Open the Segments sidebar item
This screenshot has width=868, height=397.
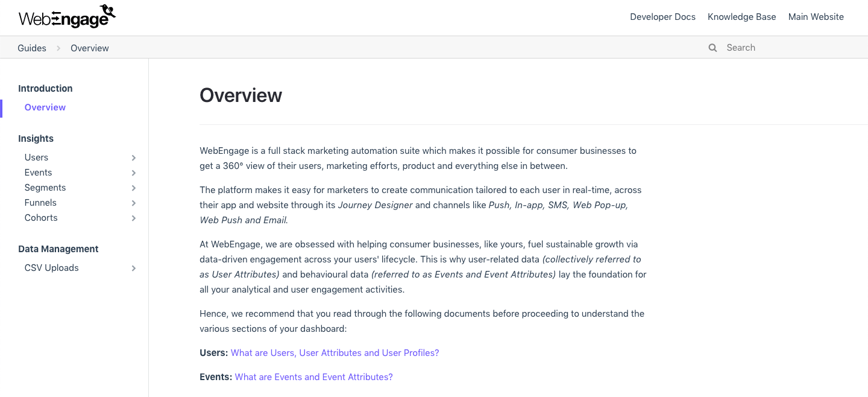45,188
